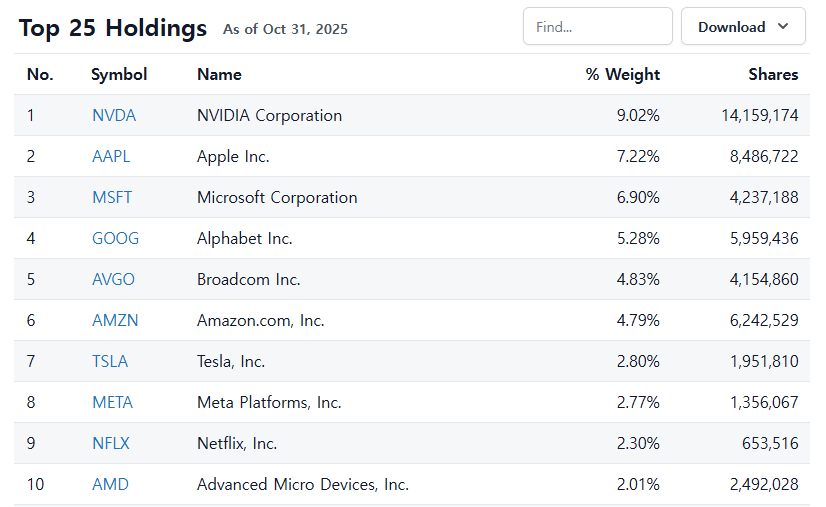This screenshot has width=826, height=507.
Task: Open the GOOG ticker link
Action: pos(115,238)
